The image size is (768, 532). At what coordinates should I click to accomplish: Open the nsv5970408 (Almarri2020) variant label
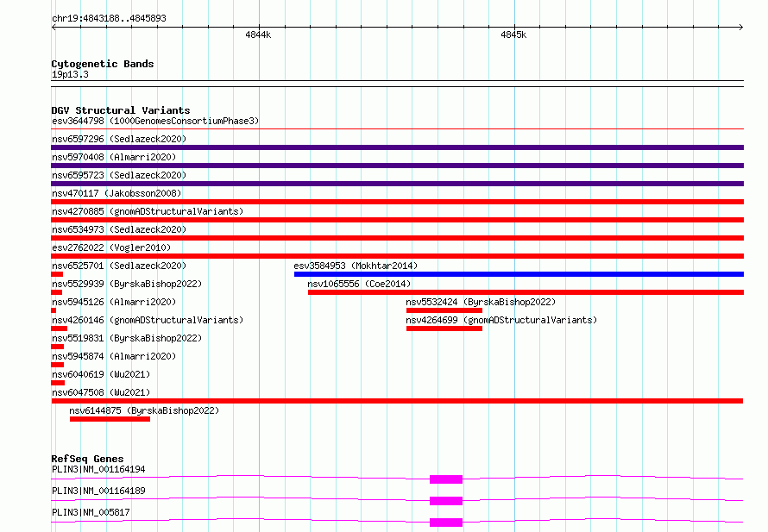[114, 157]
